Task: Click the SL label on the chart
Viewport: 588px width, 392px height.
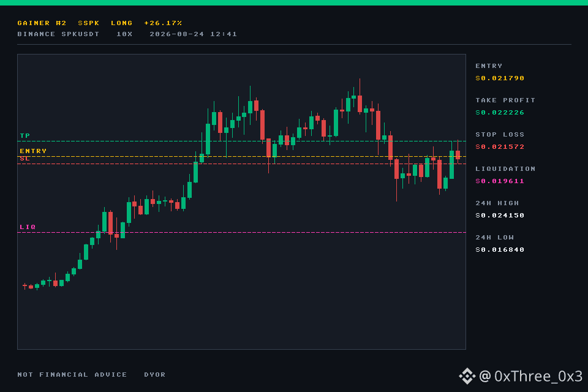Action: [24, 159]
